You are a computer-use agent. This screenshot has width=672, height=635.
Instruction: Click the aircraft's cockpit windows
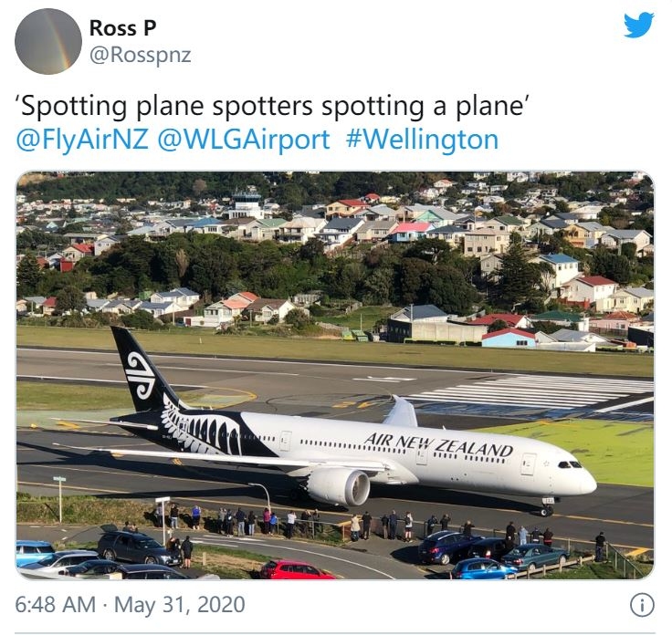pos(571,465)
